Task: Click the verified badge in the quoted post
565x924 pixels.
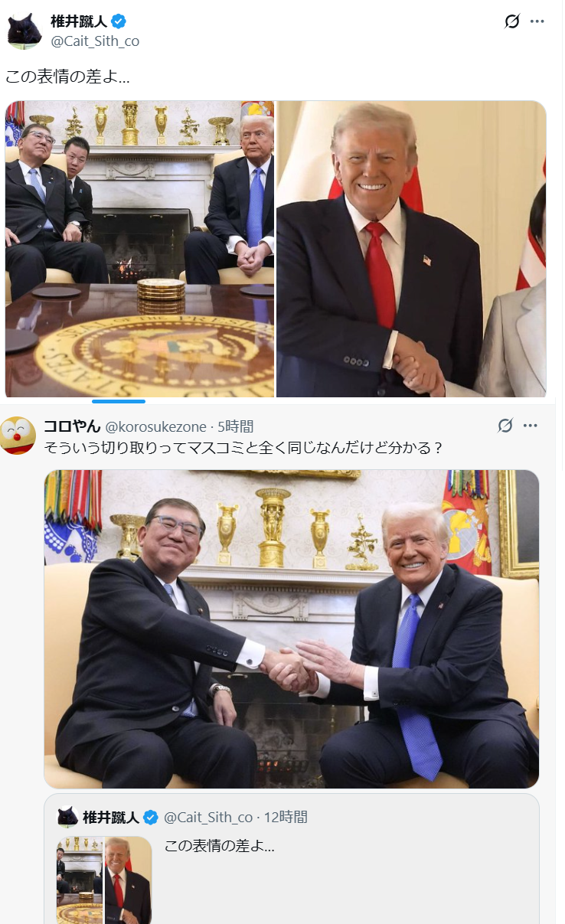Action: click(151, 818)
